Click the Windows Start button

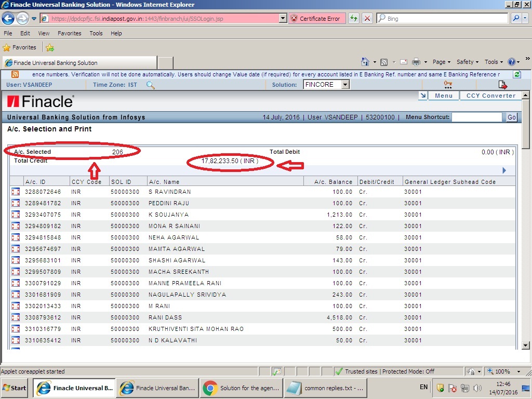[x=14, y=388]
